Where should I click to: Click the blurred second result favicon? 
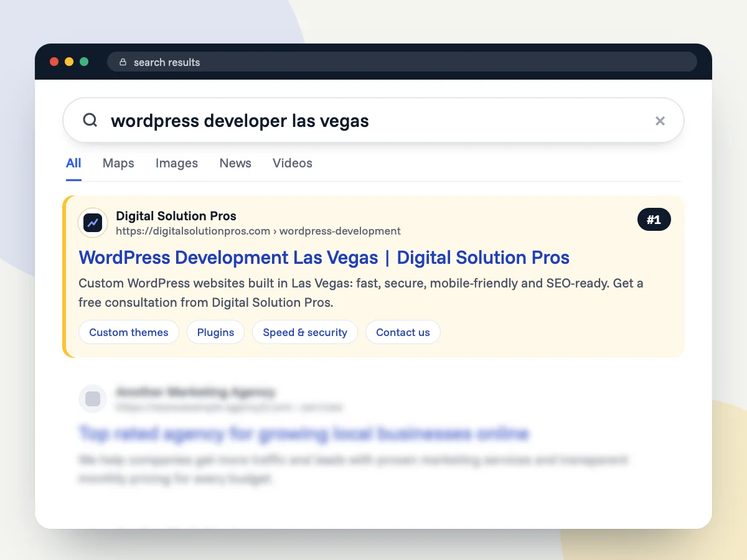93,399
